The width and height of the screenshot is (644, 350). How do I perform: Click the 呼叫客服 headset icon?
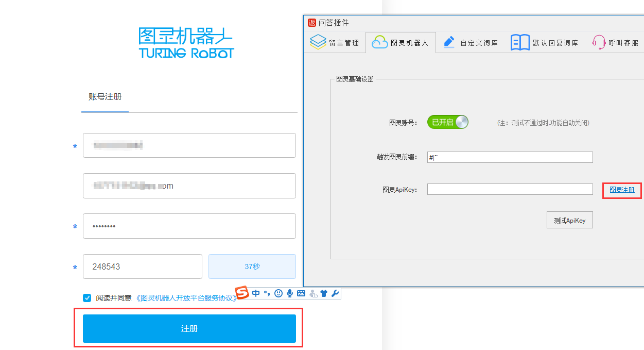point(599,42)
